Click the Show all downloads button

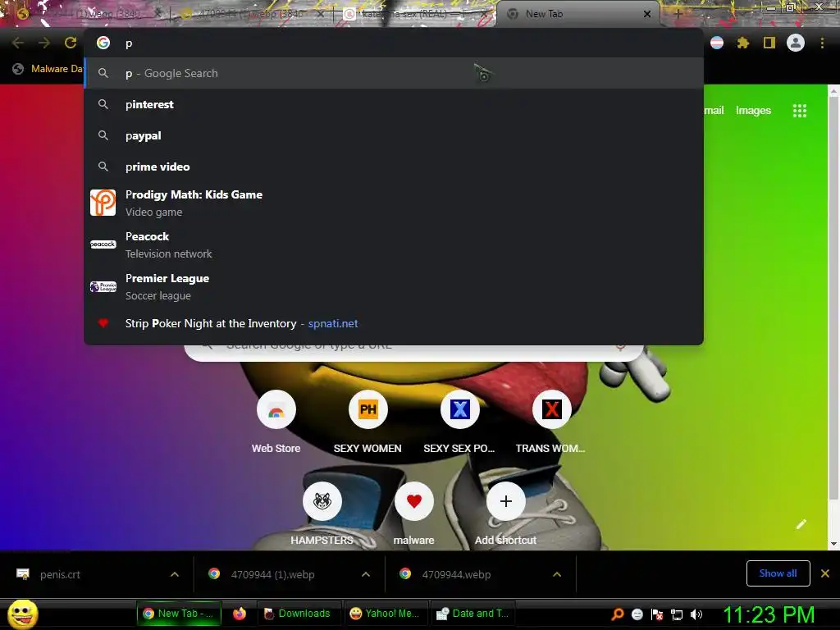pyautogui.click(x=778, y=573)
